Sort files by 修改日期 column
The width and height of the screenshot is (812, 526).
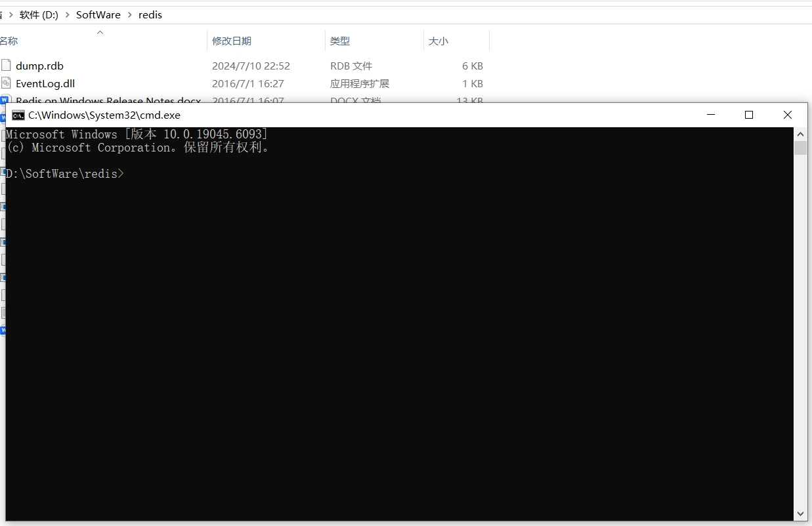coord(232,41)
